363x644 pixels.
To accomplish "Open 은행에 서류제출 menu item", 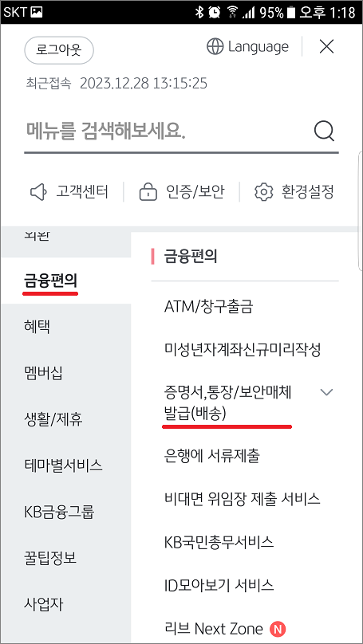I will [x=211, y=455].
